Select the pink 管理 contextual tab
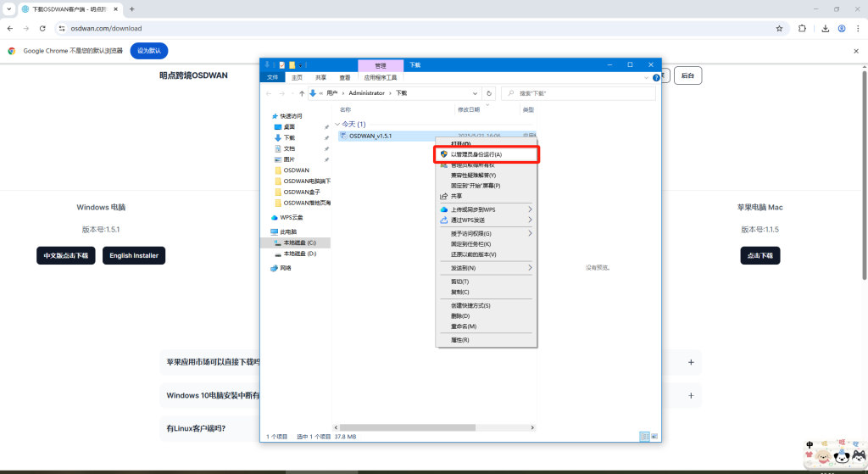Image resolution: width=868 pixels, height=474 pixels. tap(381, 65)
